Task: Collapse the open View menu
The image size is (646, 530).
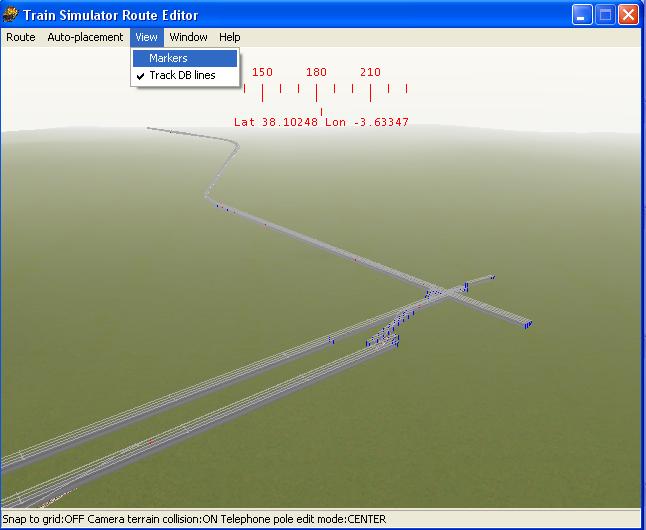Action: [x=146, y=37]
